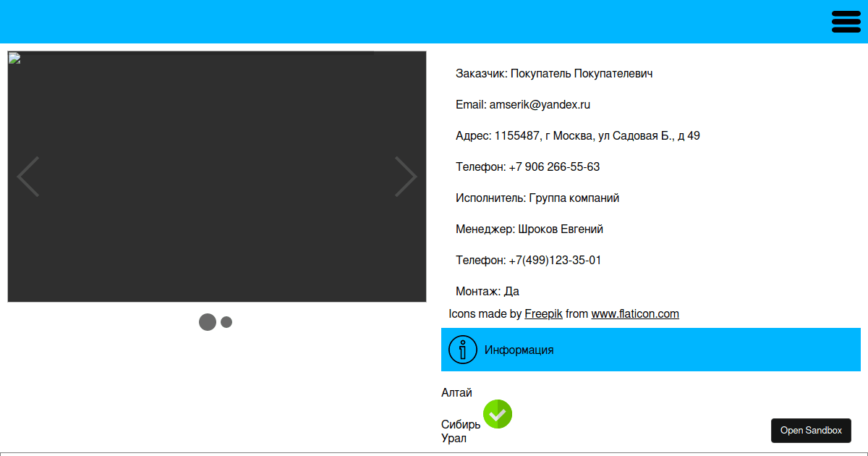Click the Монтаж: Да line
Screen dimensions: 868x456
(488, 291)
